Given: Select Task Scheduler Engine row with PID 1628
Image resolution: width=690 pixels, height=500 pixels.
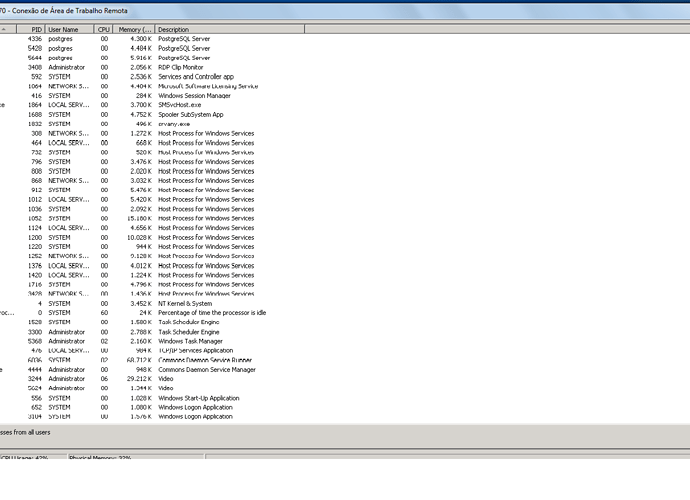Looking at the screenshot, I should (152, 322).
